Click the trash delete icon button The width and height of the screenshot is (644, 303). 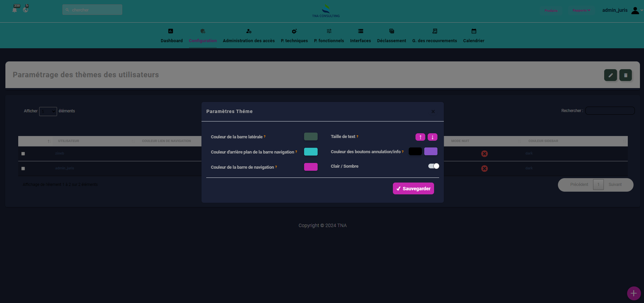click(625, 75)
